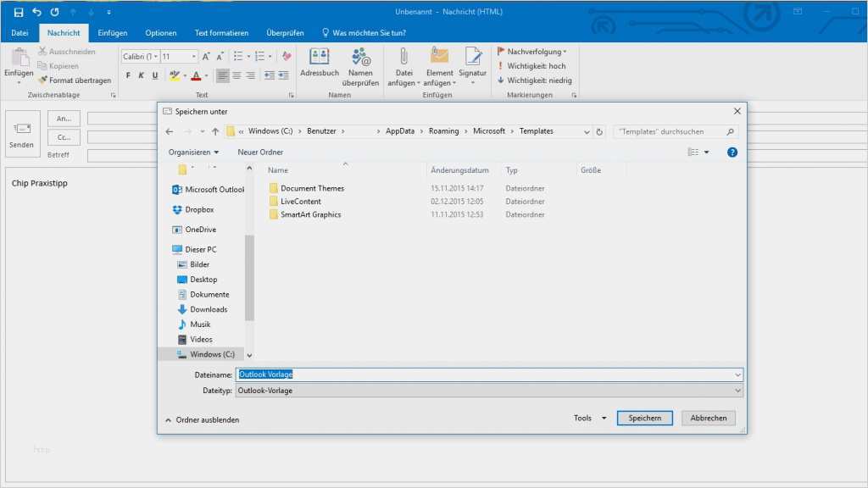
Task: Switch to the Einfügen ribbon tab
Action: click(x=113, y=33)
